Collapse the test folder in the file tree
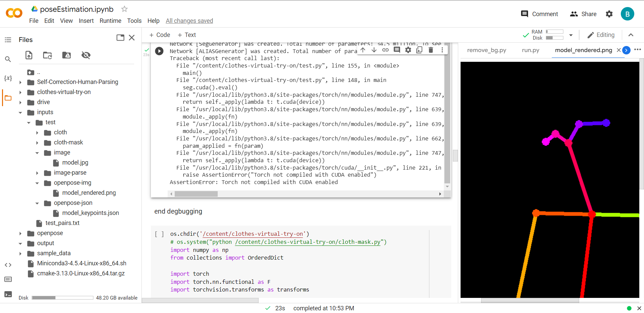The width and height of the screenshot is (644, 313). pos(29,122)
